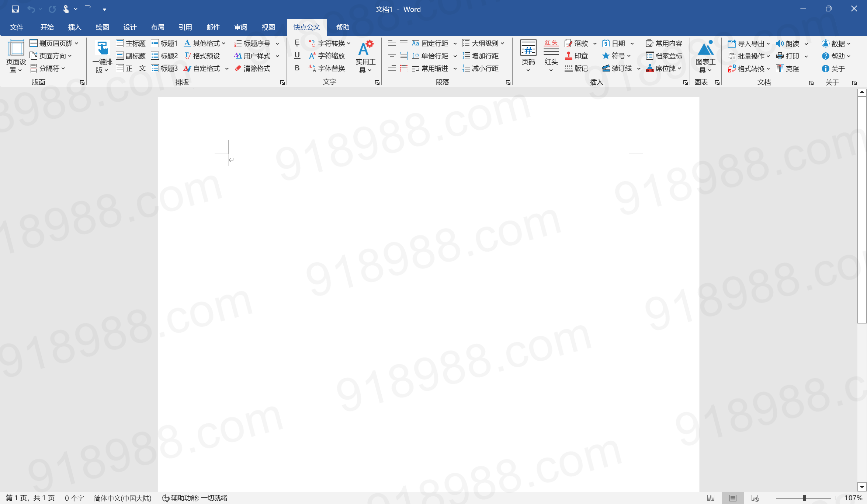The image size is (867, 504).
Task: Click 减小行距 decrease line spacing
Action: 481,69
